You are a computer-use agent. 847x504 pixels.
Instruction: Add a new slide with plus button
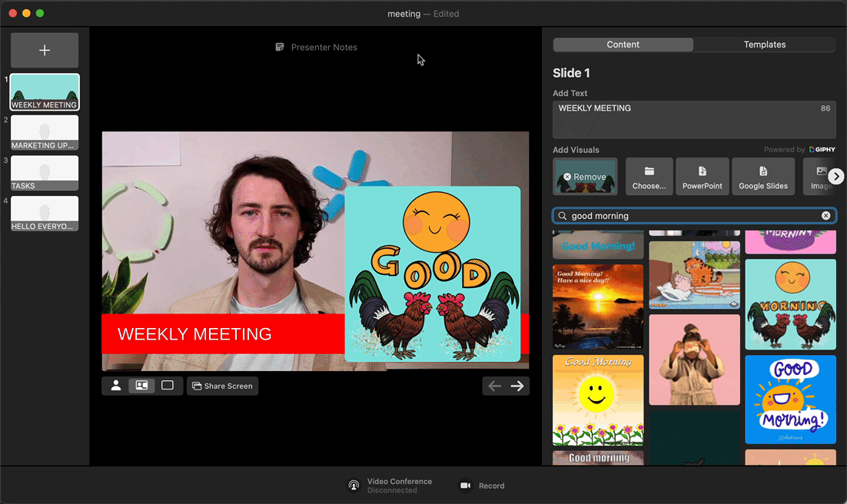click(x=45, y=50)
